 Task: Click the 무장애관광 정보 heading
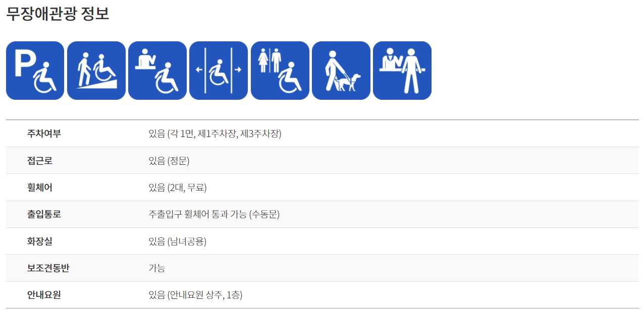(x=58, y=13)
